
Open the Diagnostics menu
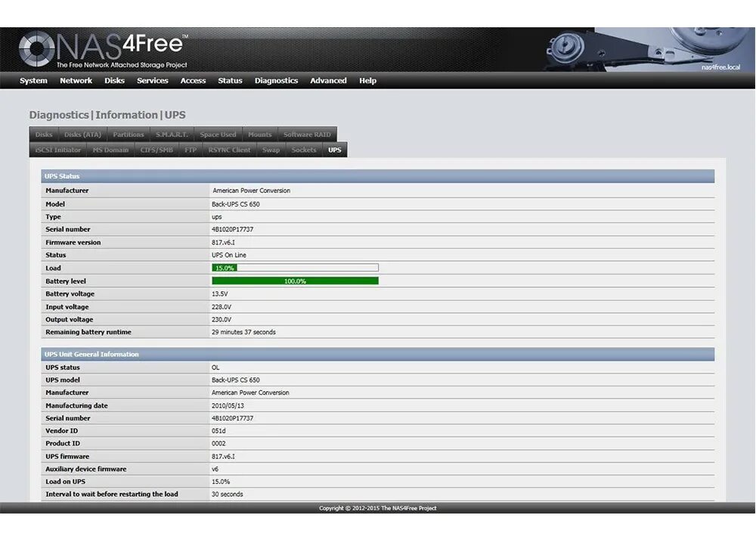pyautogui.click(x=276, y=80)
